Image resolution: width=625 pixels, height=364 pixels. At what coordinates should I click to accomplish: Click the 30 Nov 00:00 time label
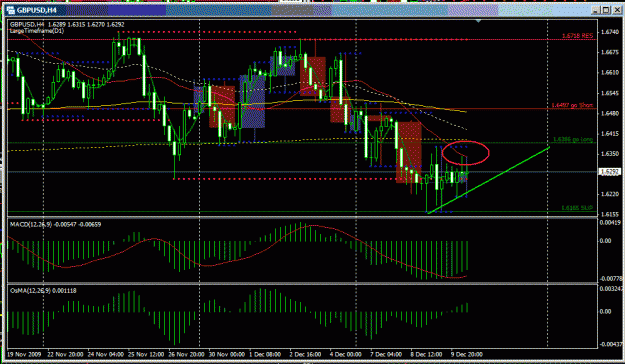tap(227, 354)
